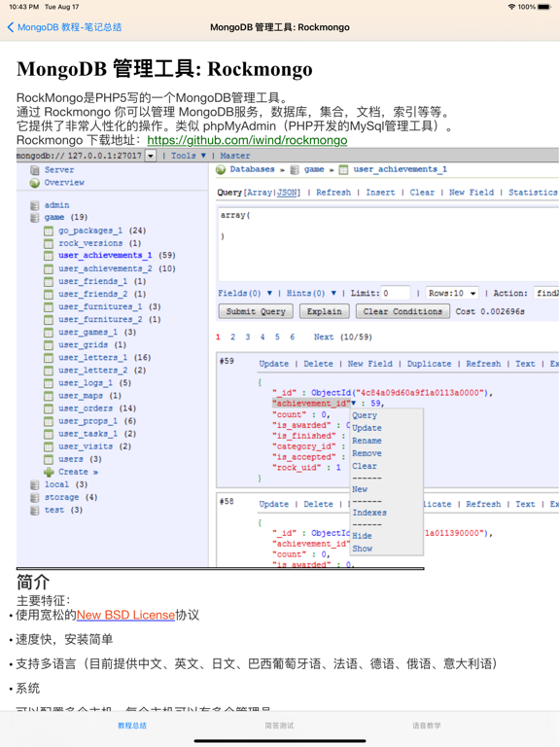This screenshot has width=560, height=747.
Task: Click the user_achievements_1 sidebar table icon
Action: (49, 256)
